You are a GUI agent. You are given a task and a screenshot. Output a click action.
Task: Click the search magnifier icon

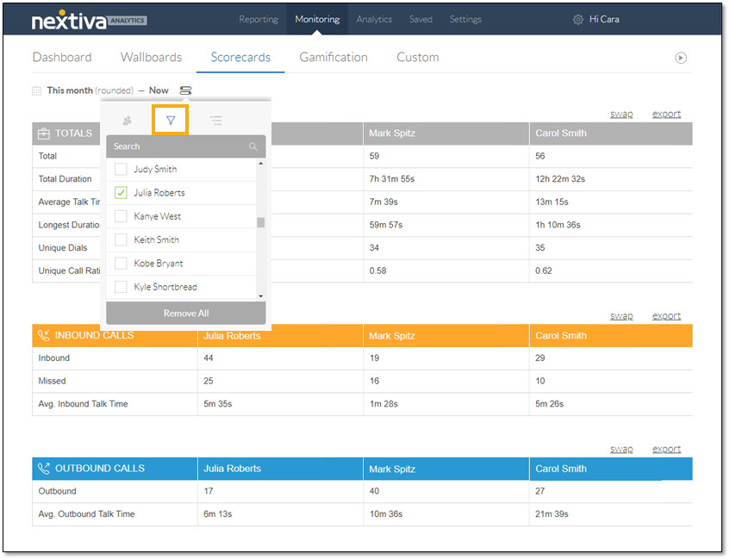253,146
